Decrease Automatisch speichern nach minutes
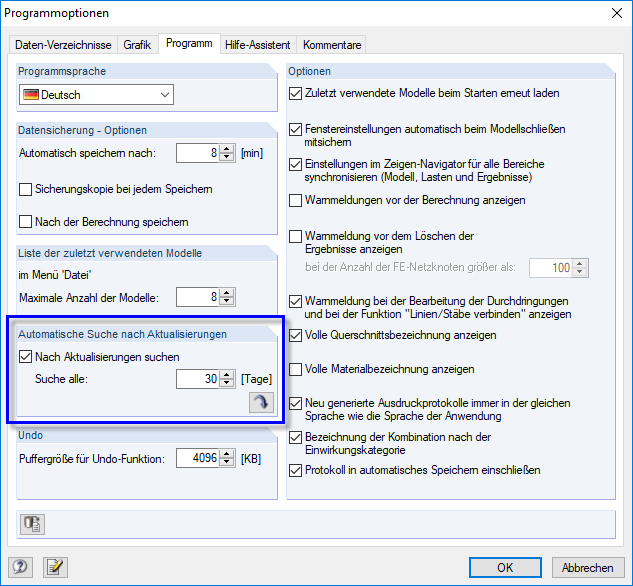This screenshot has width=633, height=586. 227,157
